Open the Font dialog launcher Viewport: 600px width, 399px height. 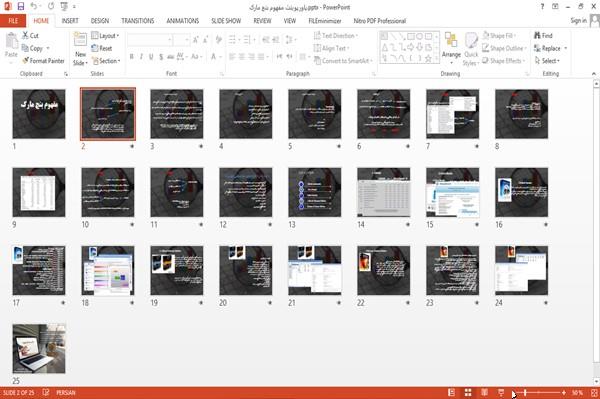(222, 74)
